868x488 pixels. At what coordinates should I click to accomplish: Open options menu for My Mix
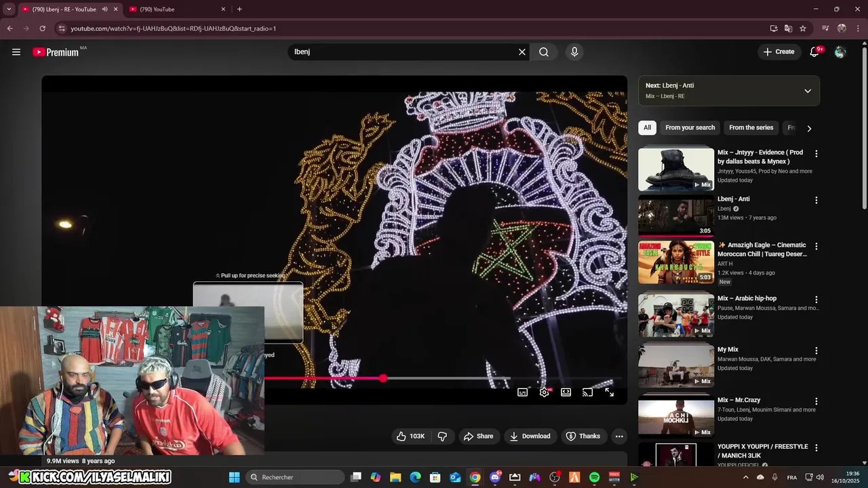(816, 351)
